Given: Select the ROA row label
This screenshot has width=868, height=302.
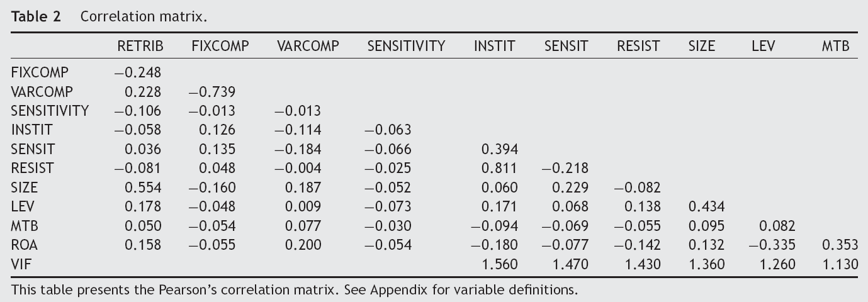Looking at the screenshot, I should coord(23,245).
